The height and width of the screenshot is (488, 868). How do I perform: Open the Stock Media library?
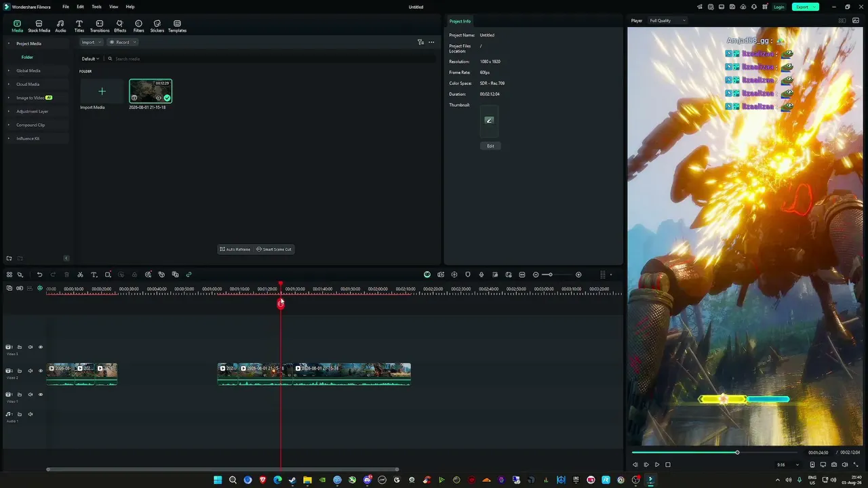39,26
